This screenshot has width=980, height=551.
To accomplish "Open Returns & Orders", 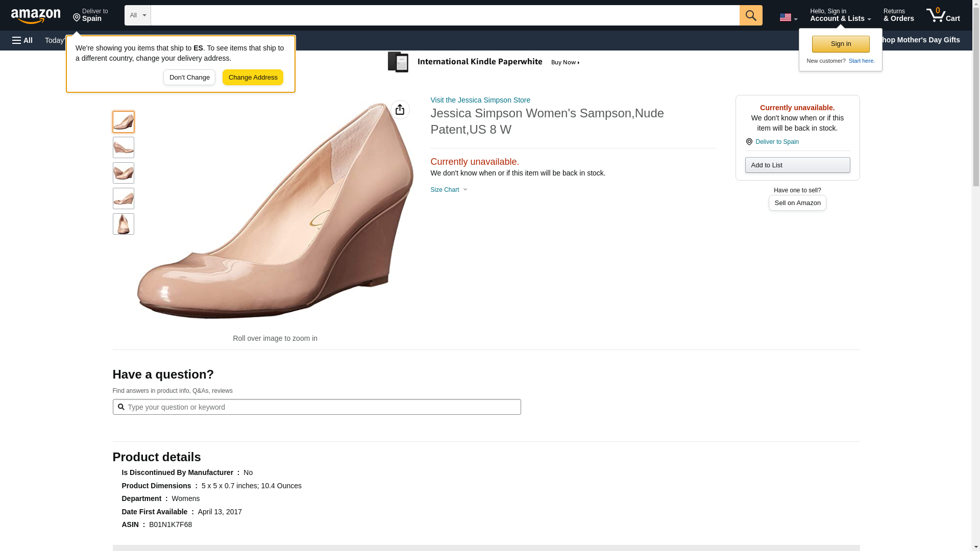I will click(x=898, y=15).
